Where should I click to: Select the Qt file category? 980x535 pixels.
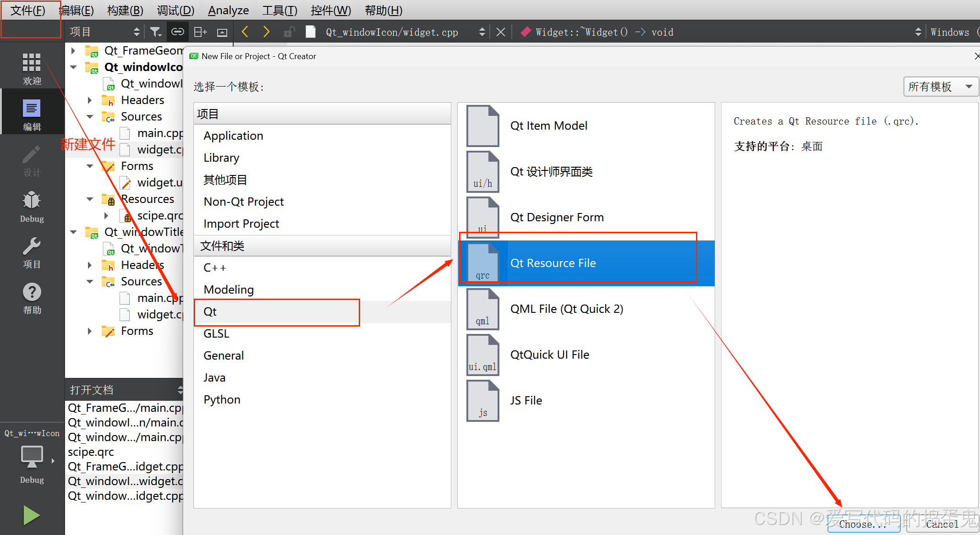pyautogui.click(x=323, y=311)
